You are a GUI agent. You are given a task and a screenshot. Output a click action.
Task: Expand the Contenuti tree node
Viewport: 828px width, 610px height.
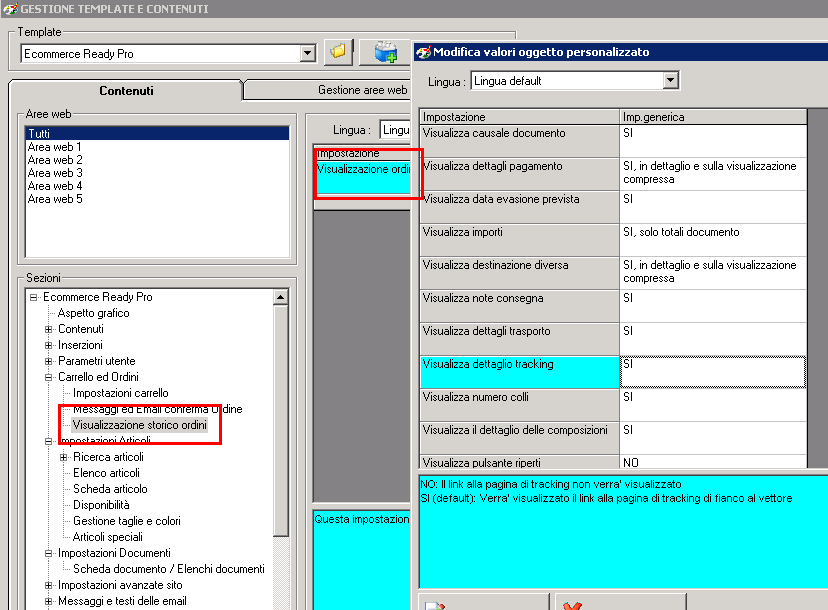pos(49,330)
